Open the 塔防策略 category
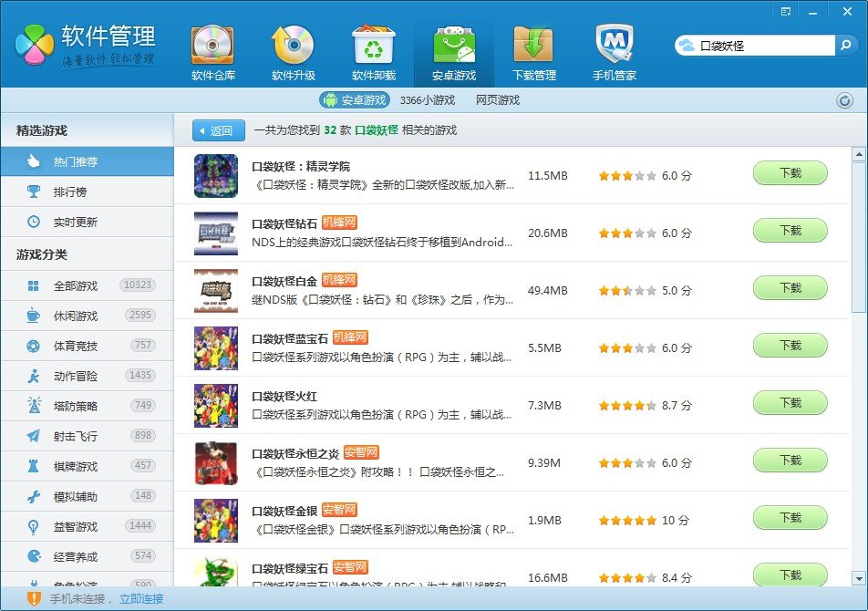The image size is (868, 611). [75, 406]
